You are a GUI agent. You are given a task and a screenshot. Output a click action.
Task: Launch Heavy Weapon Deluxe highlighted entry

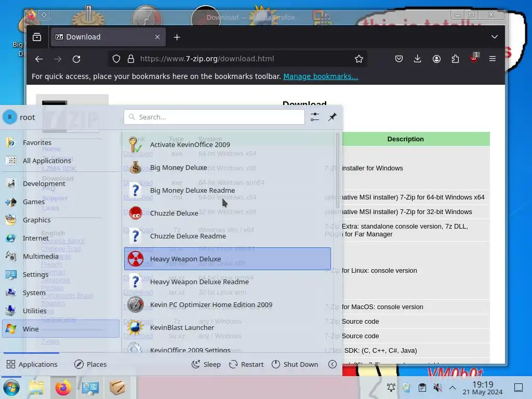click(228, 259)
